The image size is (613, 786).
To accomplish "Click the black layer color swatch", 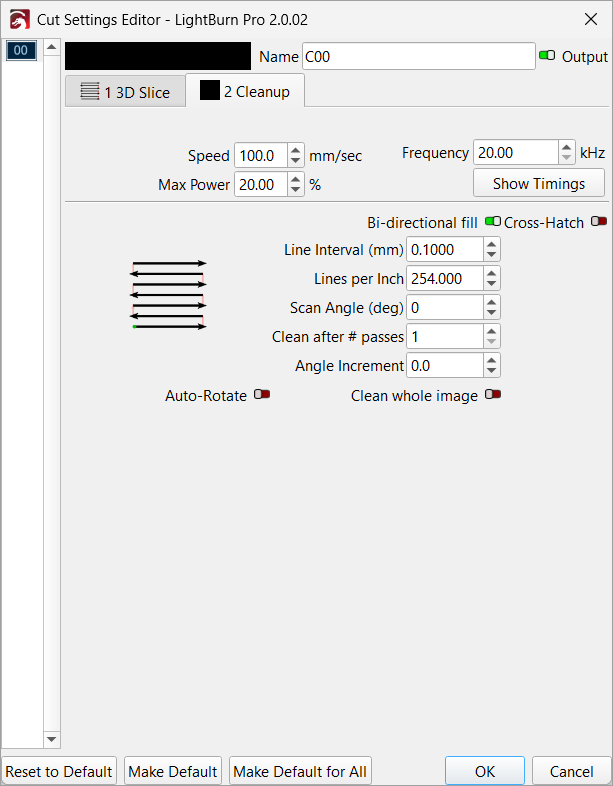I will [157, 56].
